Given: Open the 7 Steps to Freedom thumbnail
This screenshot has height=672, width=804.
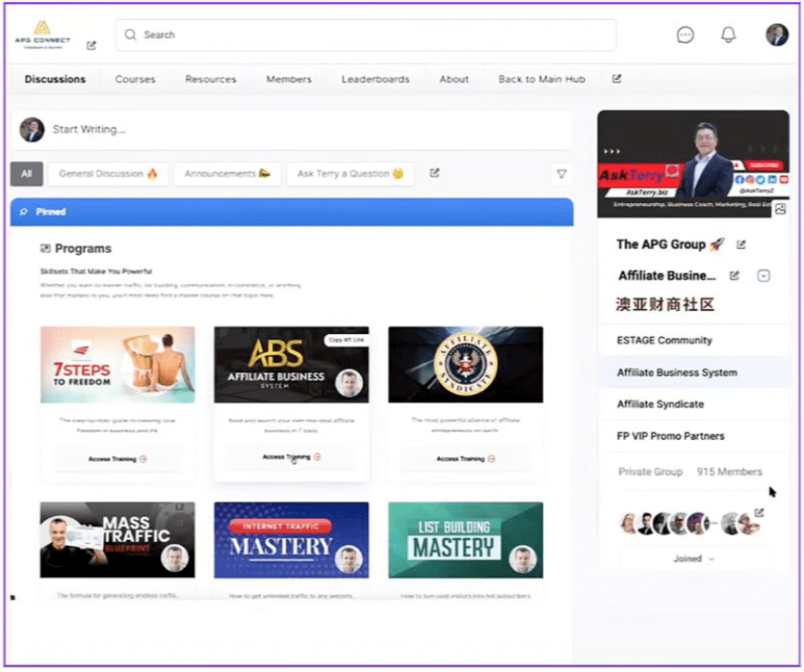Looking at the screenshot, I should (118, 364).
